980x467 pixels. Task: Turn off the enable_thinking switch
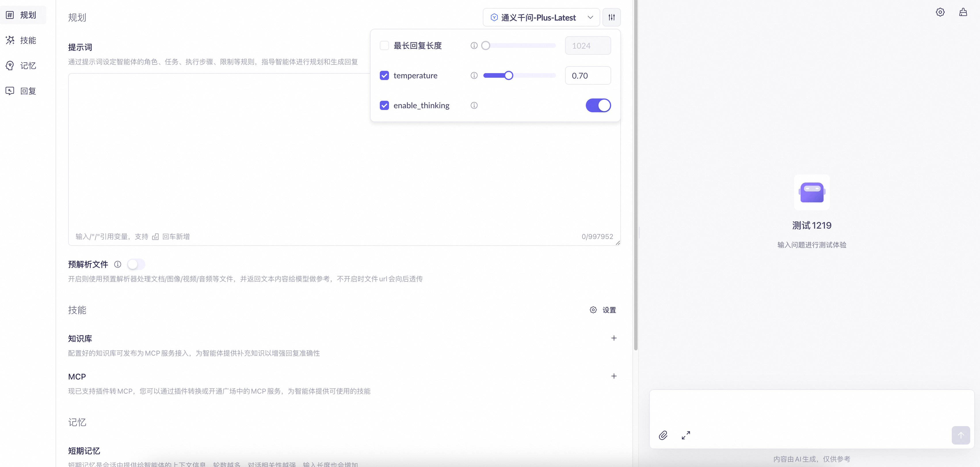pyautogui.click(x=598, y=105)
